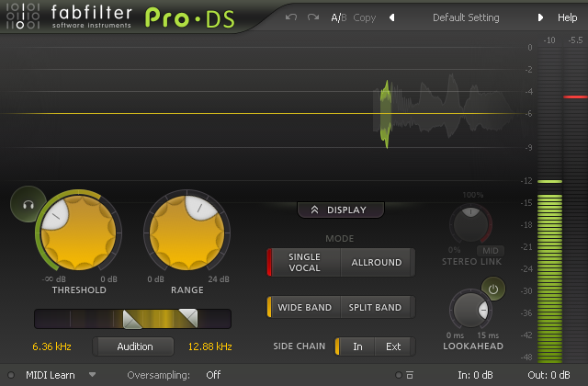Toggle the Lookahead power button
588x386 pixels.
point(493,289)
